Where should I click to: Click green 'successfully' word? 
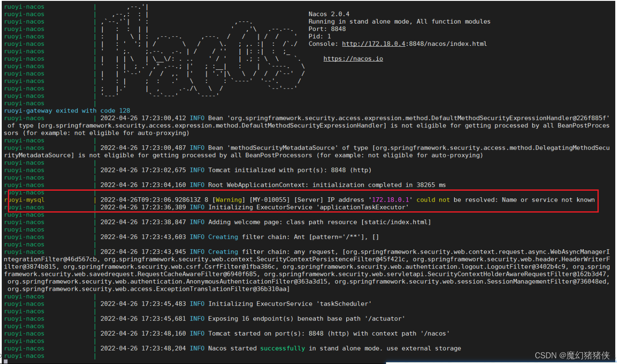(283, 348)
